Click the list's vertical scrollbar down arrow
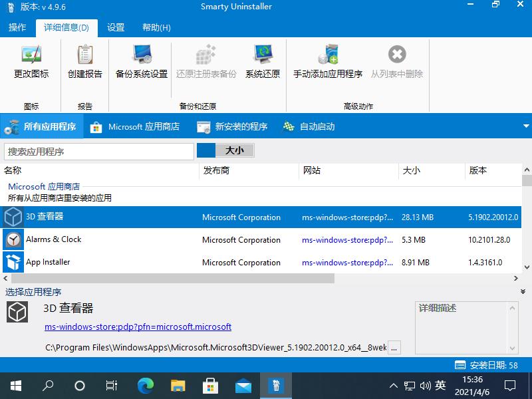 tap(527, 267)
